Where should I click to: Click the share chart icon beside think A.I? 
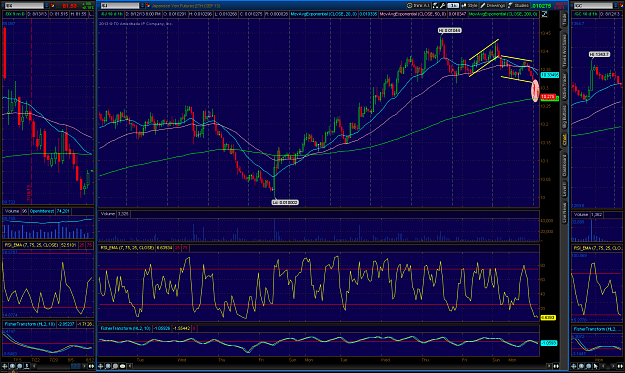[x=435, y=6]
